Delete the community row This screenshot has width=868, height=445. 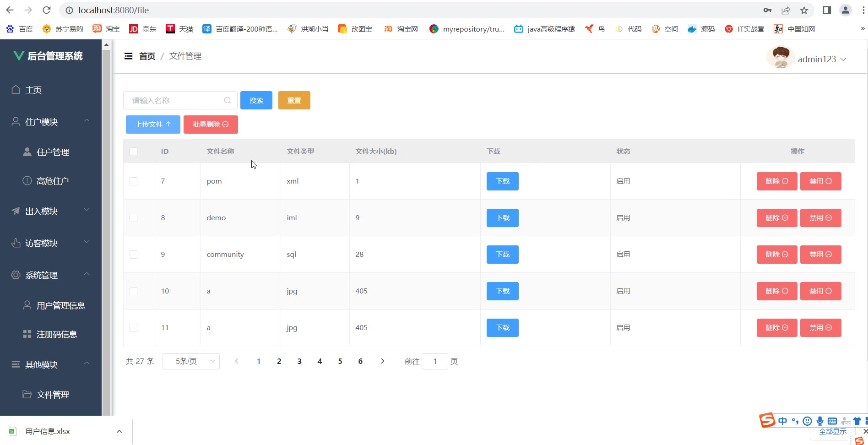tap(777, 255)
